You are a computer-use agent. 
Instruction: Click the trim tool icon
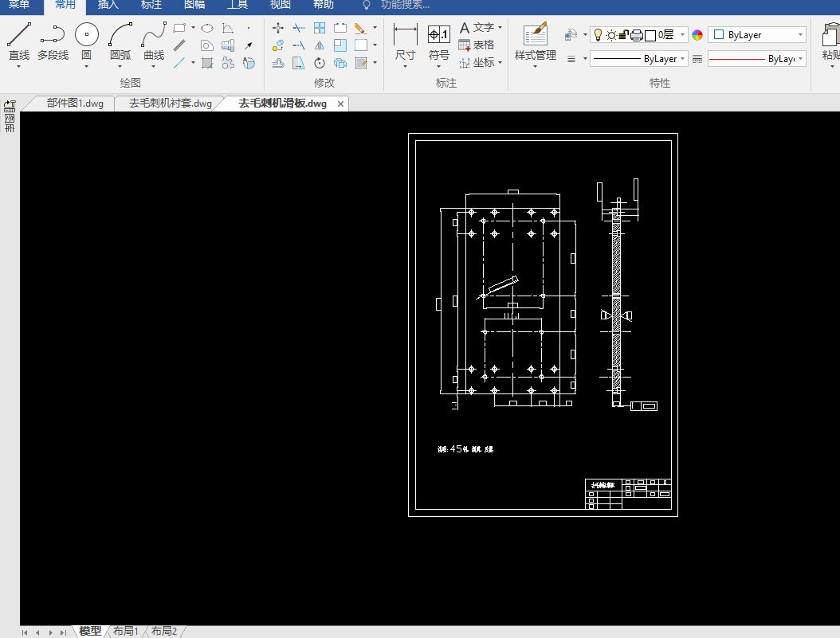click(x=299, y=28)
